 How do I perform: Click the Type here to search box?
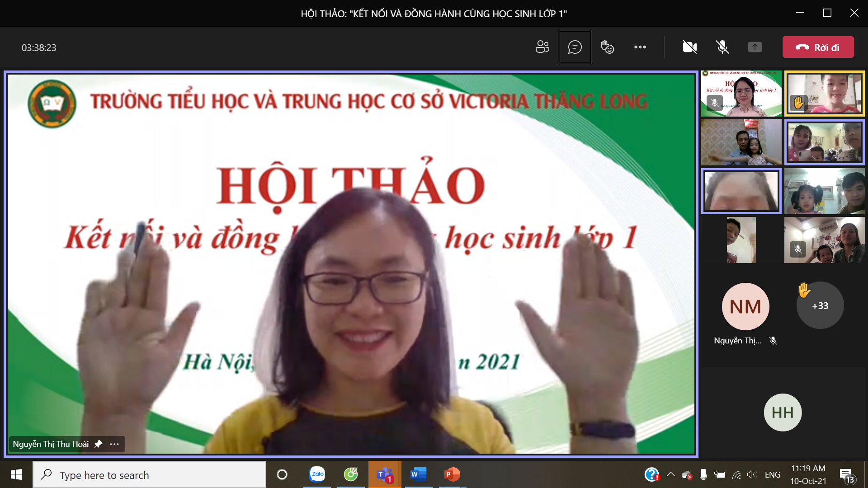tap(149, 475)
